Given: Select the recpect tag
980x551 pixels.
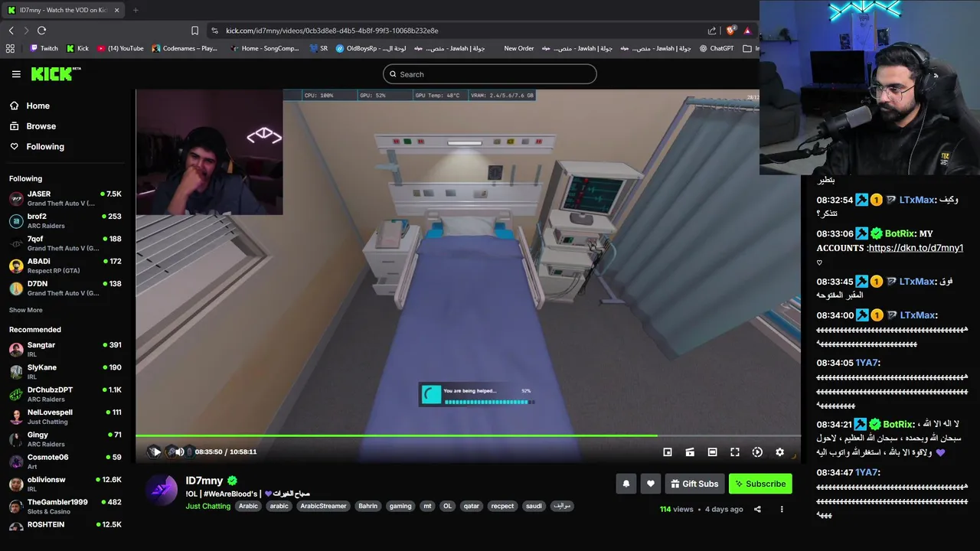Looking at the screenshot, I should point(503,506).
